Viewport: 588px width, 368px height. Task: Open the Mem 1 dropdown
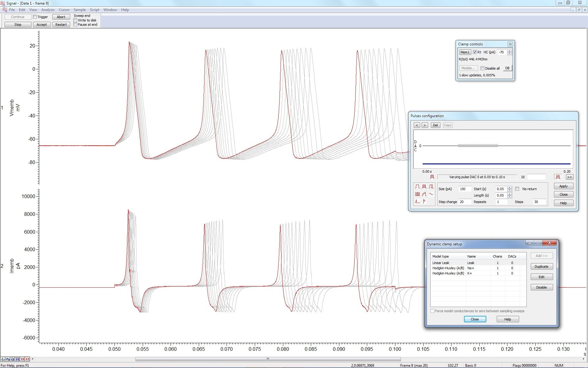[x=465, y=52]
